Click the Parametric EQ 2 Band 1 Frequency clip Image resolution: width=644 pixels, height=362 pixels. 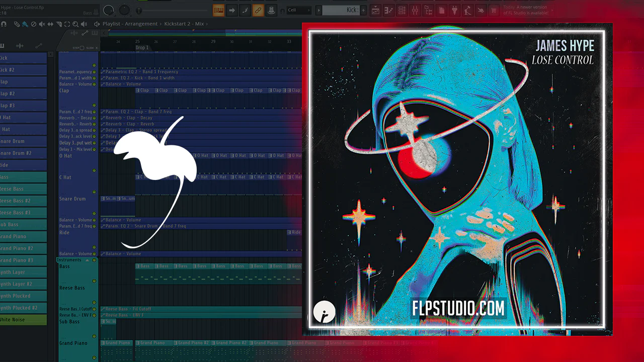(x=201, y=71)
